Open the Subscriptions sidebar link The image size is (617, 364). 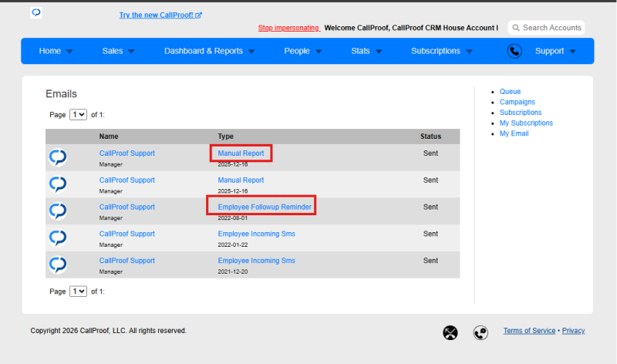521,113
